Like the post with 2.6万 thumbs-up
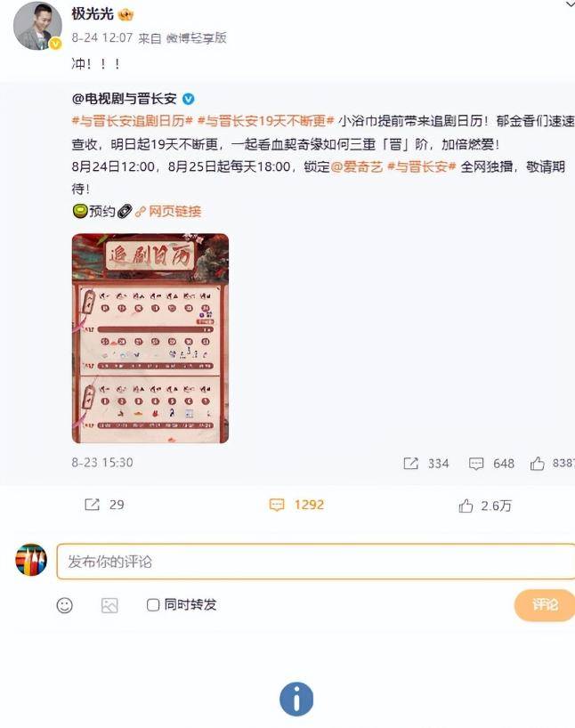The height and width of the screenshot is (728, 575). point(466,506)
